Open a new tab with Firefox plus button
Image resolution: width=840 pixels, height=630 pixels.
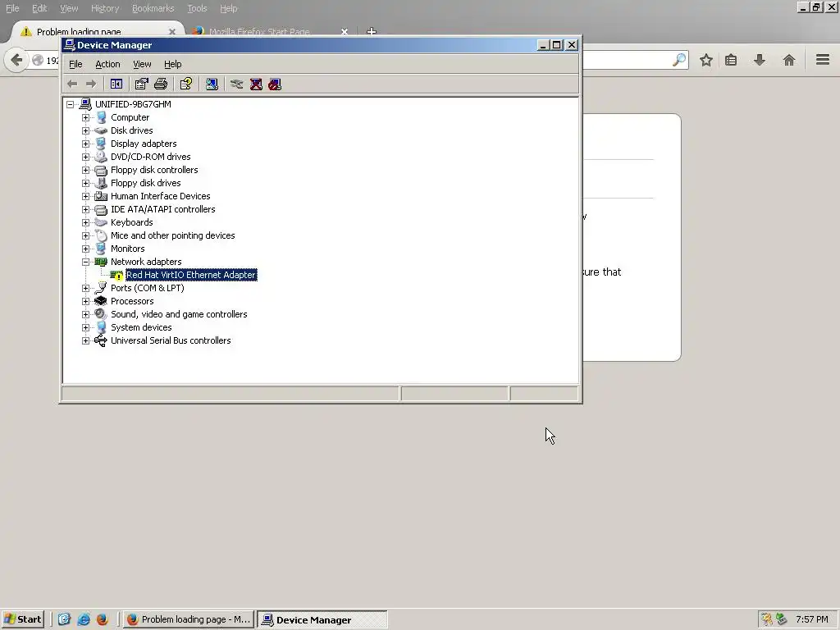click(x=372, y=32)
